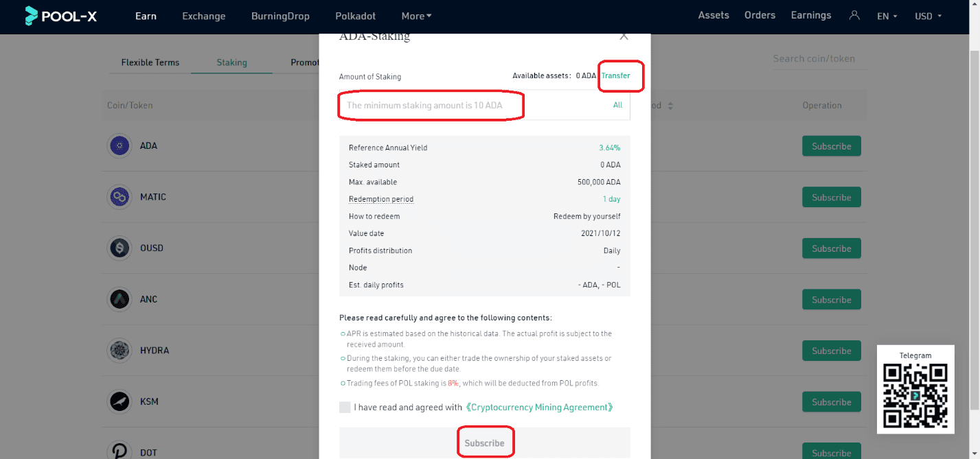Click the ANC coin icon
Image resolution: width=980 pixels, height=459 pixels.
pos(120,299)
